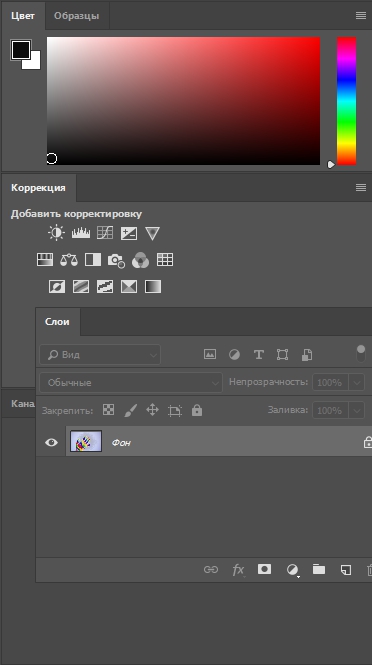372x665 pixels.
Task: Hide the Фон layer visibility
Action: [x=51, y=442]
